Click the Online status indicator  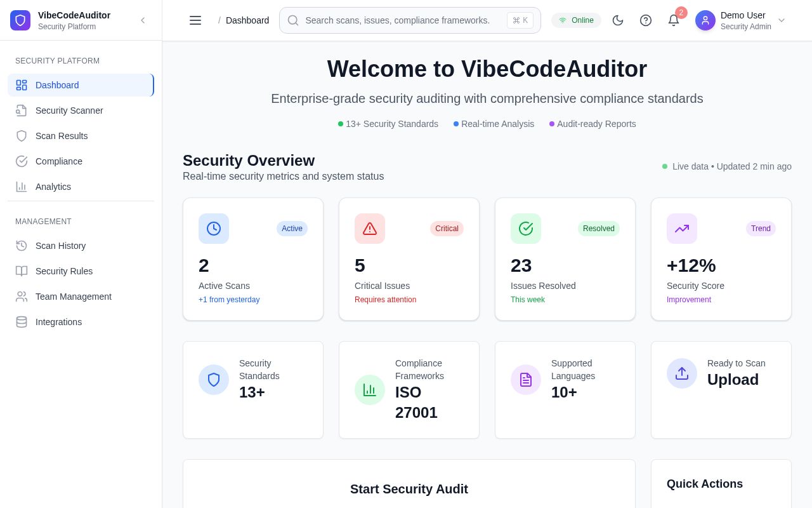(x=576, y=20)
